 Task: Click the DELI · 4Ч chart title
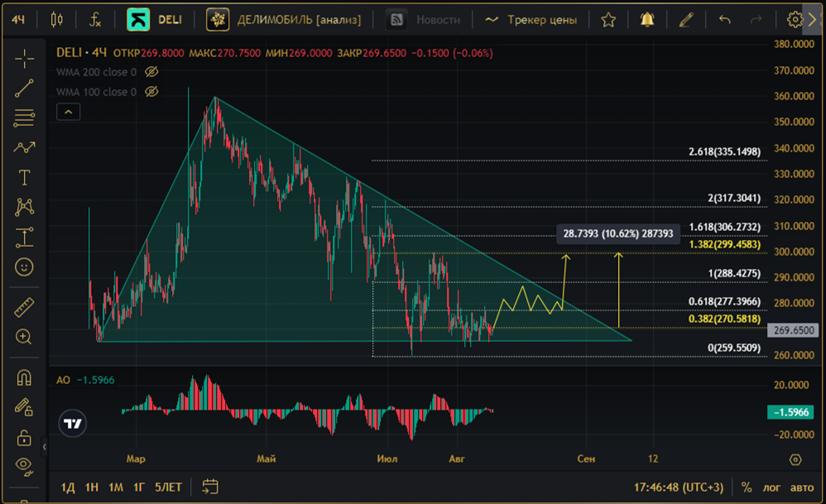click(x=82, y=53)
